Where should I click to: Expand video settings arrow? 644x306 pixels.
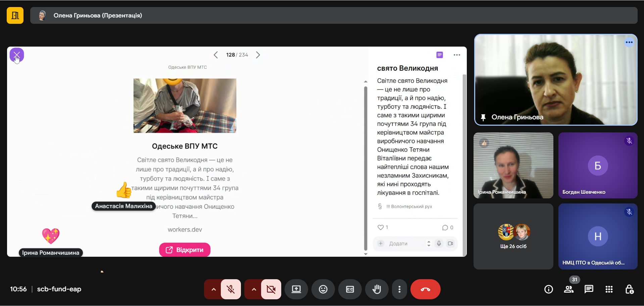pos(254,289)
